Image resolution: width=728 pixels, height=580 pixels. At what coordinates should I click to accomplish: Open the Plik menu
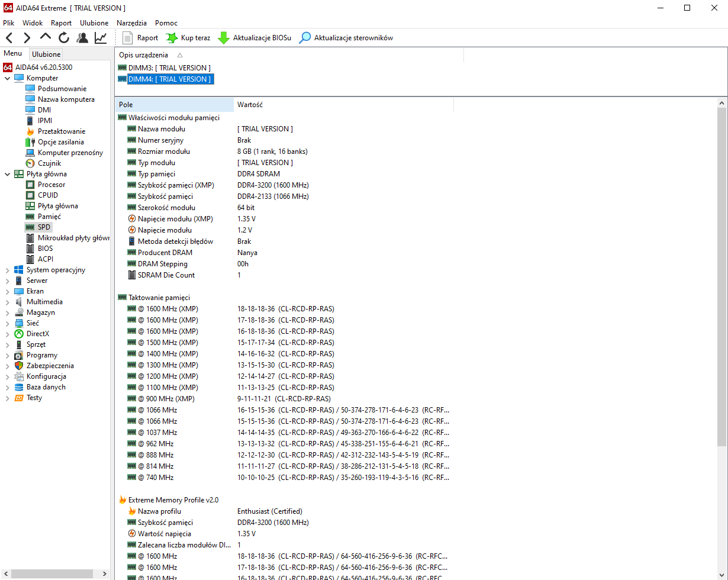[9, 23]
